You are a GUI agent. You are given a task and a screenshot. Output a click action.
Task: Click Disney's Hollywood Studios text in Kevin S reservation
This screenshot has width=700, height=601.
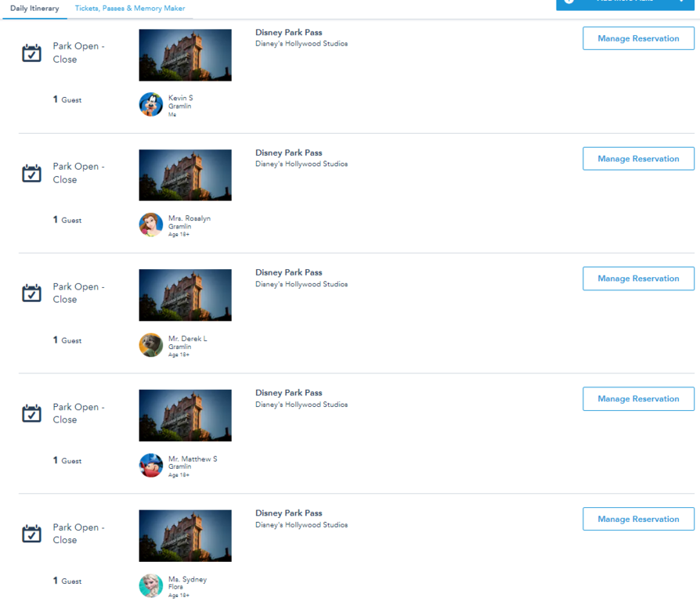[301, 44]
